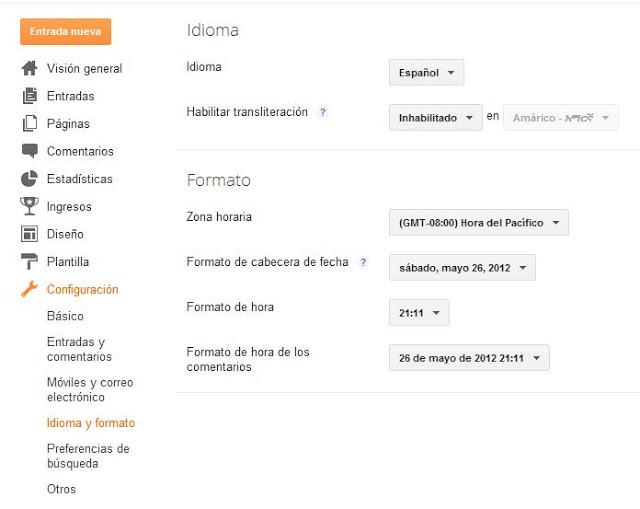Click the Entrada nueva button
The height and width of the screenshot is (509, 640).
tap(65, 31)
